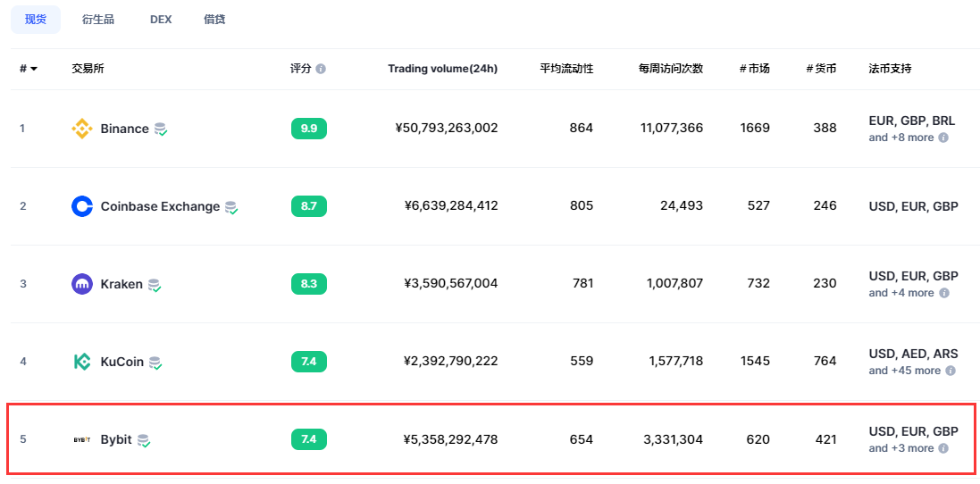Click KuCoin's 'and +45 more' link
Viewport: 980px width, 484px height.
tap(904, 371)
